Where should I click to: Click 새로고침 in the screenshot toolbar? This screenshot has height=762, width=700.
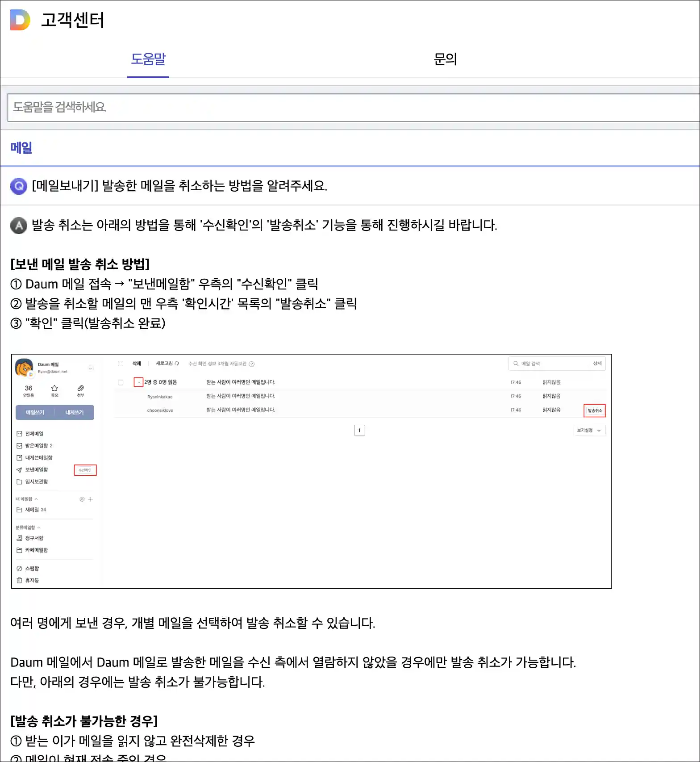click(x=167, y=364)
